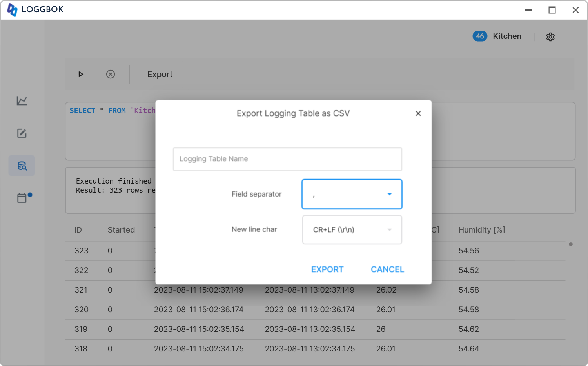Click the LOGGBOK logo icon
Screen dimensions: 588x366
12,10
